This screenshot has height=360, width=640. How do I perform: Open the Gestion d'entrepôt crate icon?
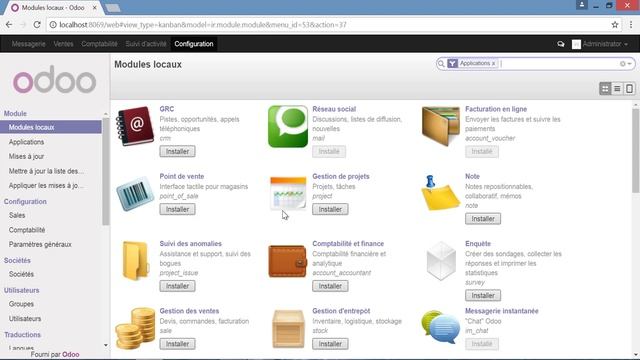pos(288,329)
